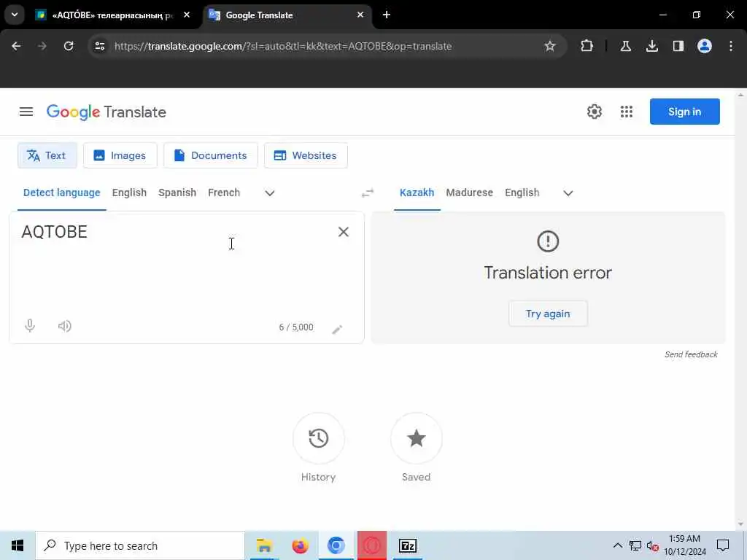
Task: Open Google Translate settings gear
Action: point(594,112)
